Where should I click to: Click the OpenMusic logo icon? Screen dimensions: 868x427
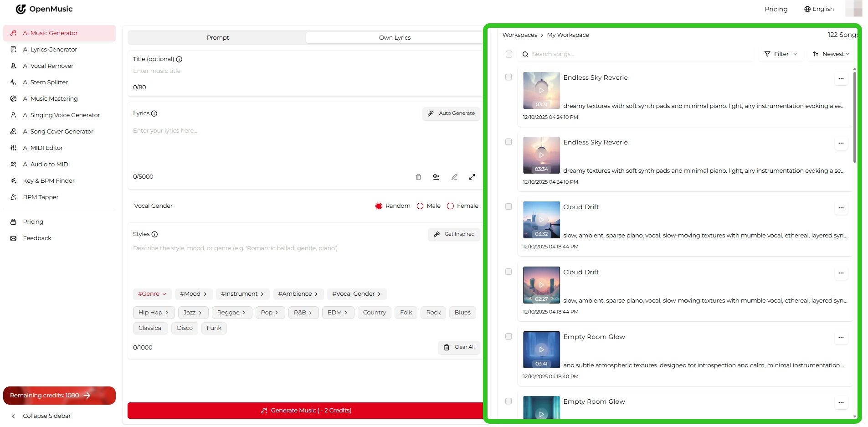click(x=21, y=9)
